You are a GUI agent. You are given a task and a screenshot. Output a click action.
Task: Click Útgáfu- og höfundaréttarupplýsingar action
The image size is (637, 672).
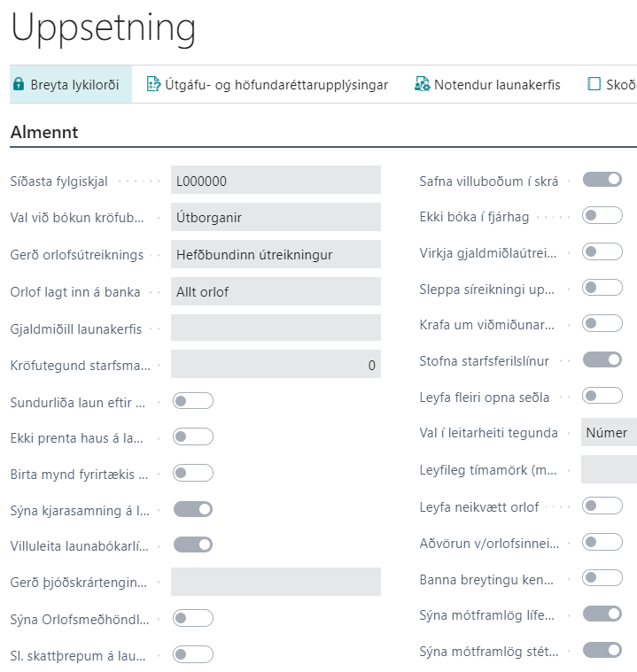(276, 85)
